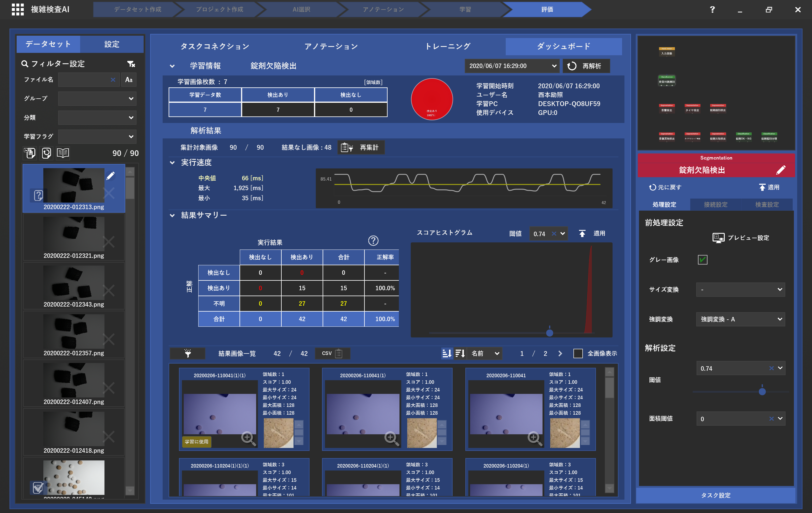812x513 pixels.
Task: Switch to the 検査設定 tab
Action: [x=767, y=205]
